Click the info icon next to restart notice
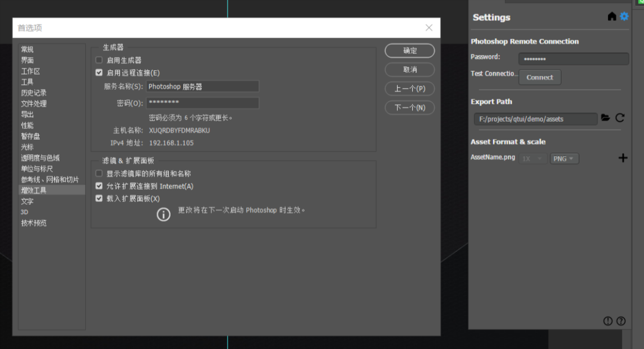Screen dimensions: 644x349 (x=163, y=213)
